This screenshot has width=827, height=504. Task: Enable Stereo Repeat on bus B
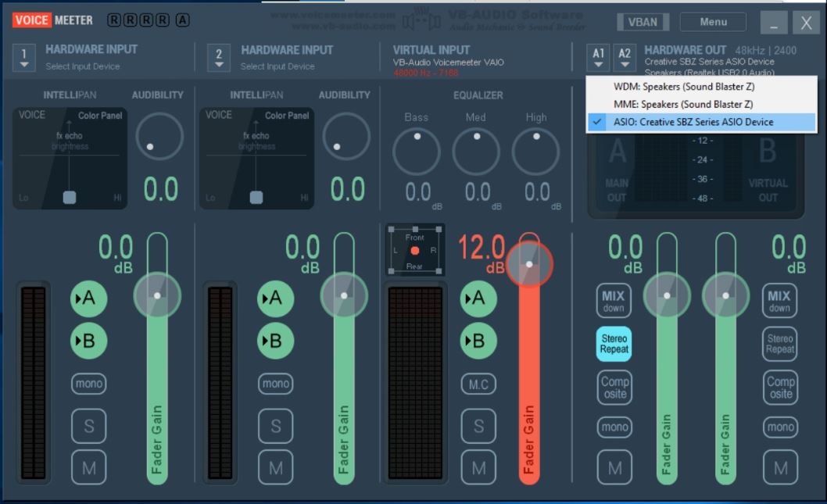point(779,344)
